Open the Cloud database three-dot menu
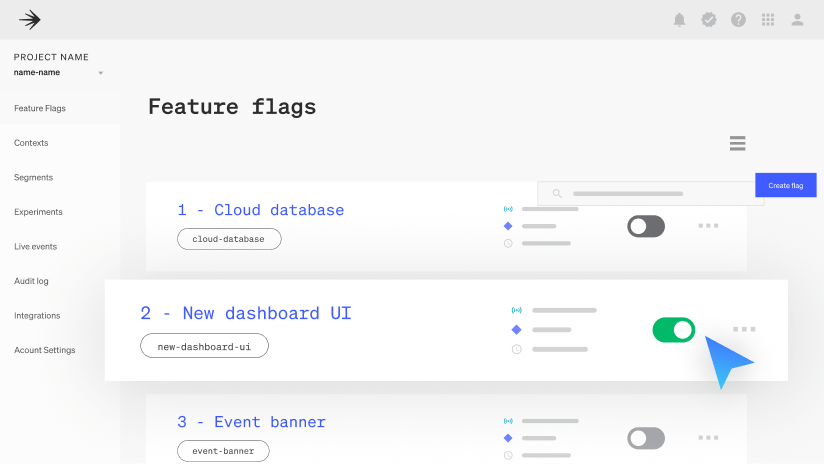 coord(708,226)
